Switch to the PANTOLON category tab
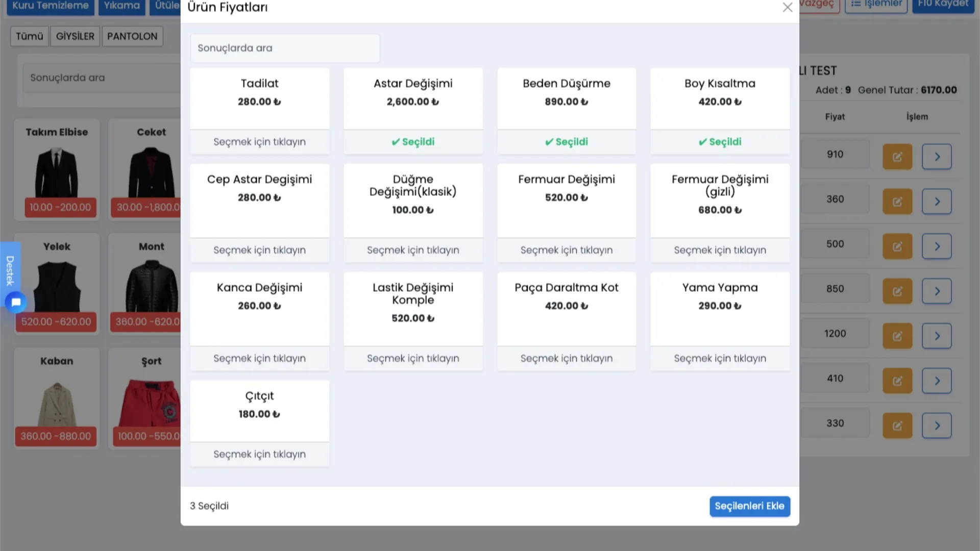 click(x=132, y=36)
